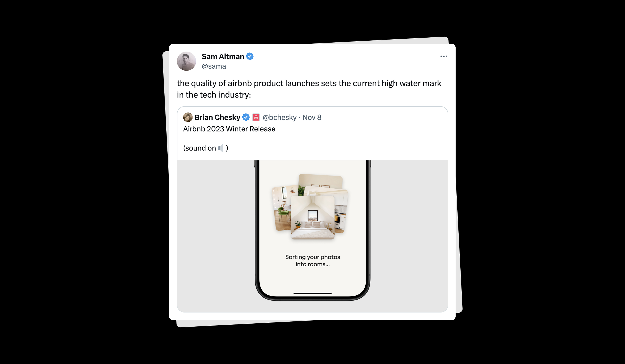Open the Brian Chesky display name
The height and width of the screenshot is (364, 625).
point(217,117)
